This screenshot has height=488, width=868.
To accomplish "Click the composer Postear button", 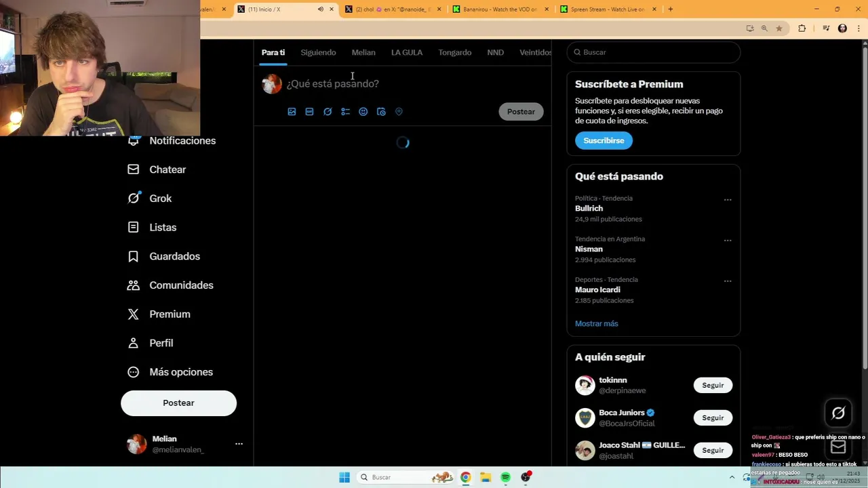I will point(521,112).
